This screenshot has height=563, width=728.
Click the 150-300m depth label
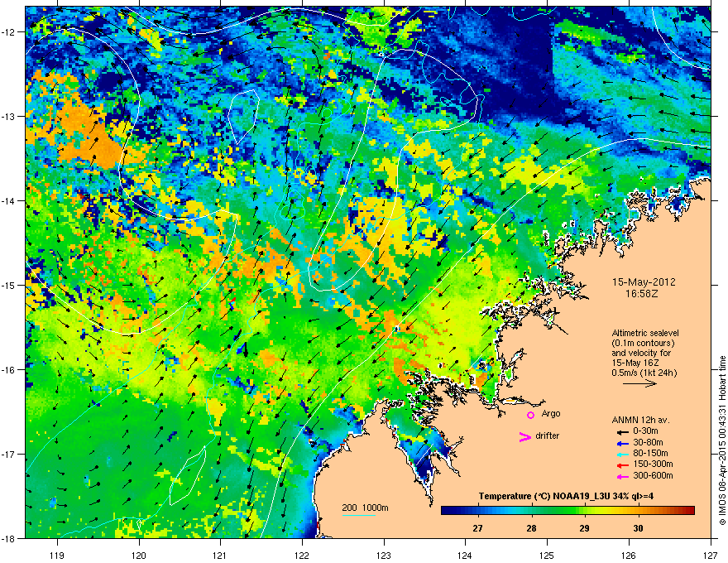(x=653, y=464)
